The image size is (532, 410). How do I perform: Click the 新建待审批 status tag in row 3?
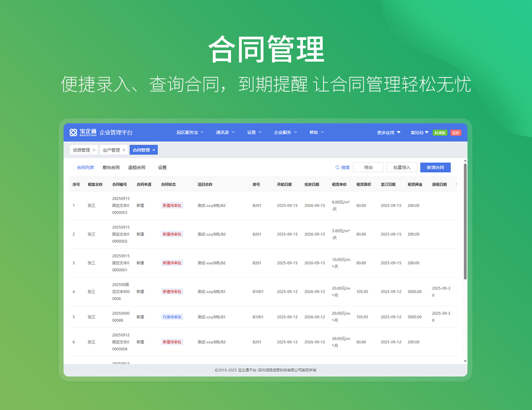click(x=172, y=263)
